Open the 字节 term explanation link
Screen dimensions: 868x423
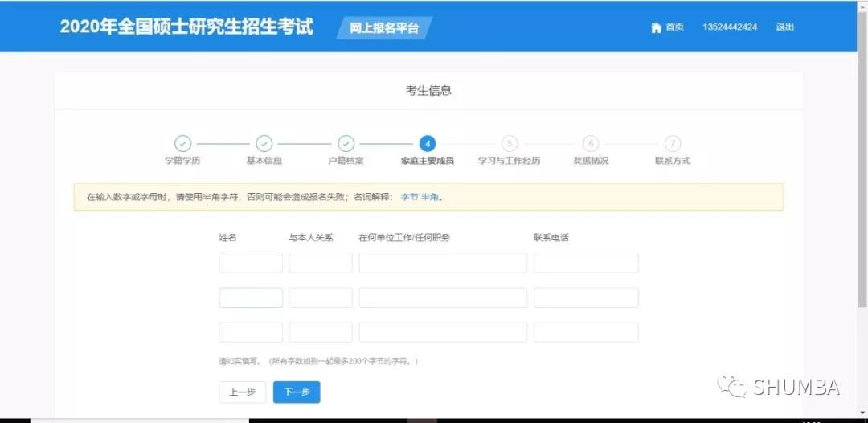409,197
